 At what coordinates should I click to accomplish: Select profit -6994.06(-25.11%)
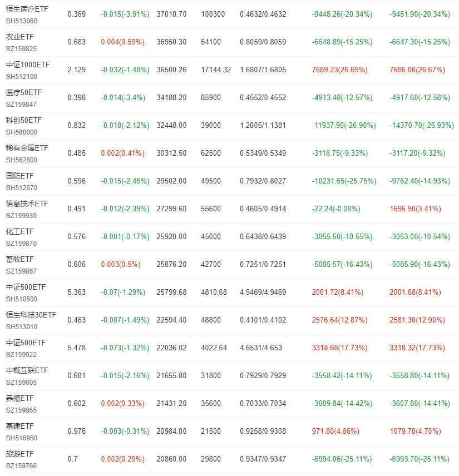[x=342, y=459]
